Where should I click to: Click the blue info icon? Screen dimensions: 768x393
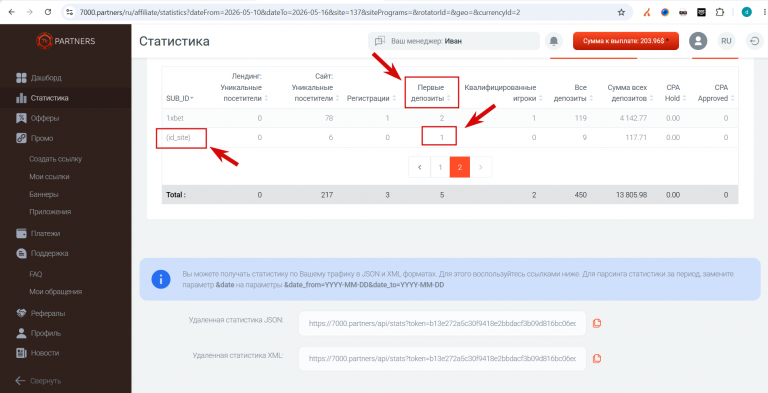point(161,279)
